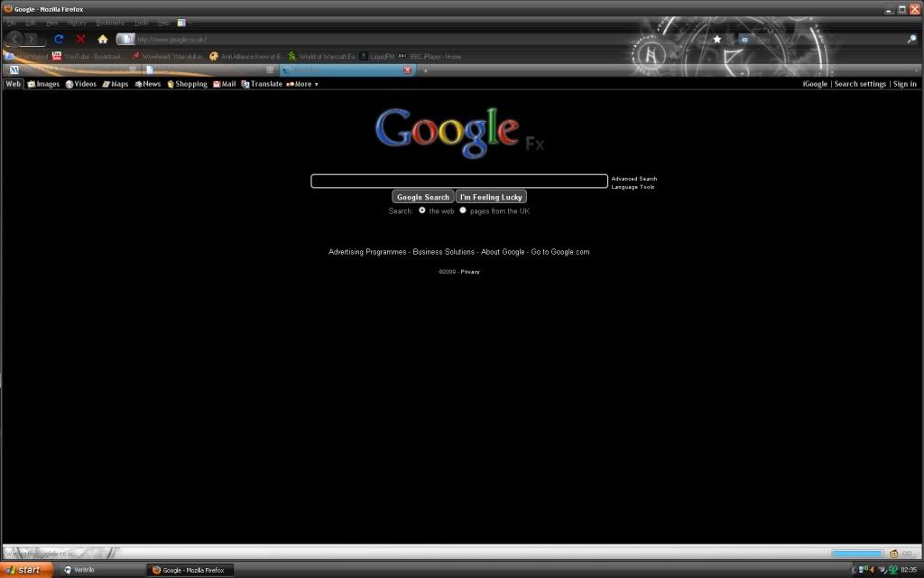Click the blue loading progress bar in status bar
Screen dimensions: 924x578
[857, 554]
